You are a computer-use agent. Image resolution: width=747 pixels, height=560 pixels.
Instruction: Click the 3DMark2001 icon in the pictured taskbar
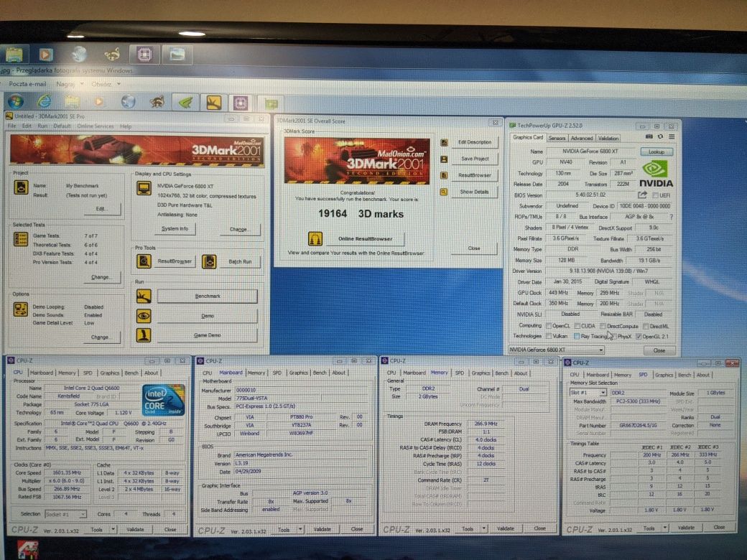[x=213, y=102]
